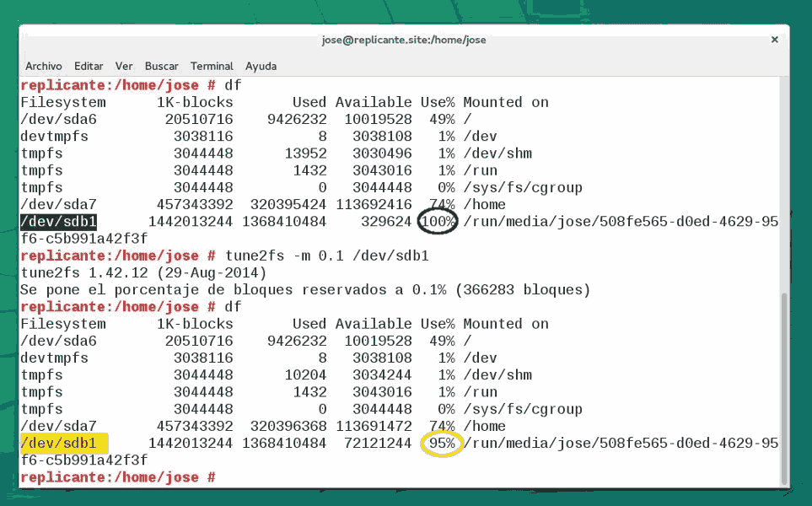Click the 'Mounted on' header in the second df
The width and height of the screenshot is (812, 506).
click(506, 324)
